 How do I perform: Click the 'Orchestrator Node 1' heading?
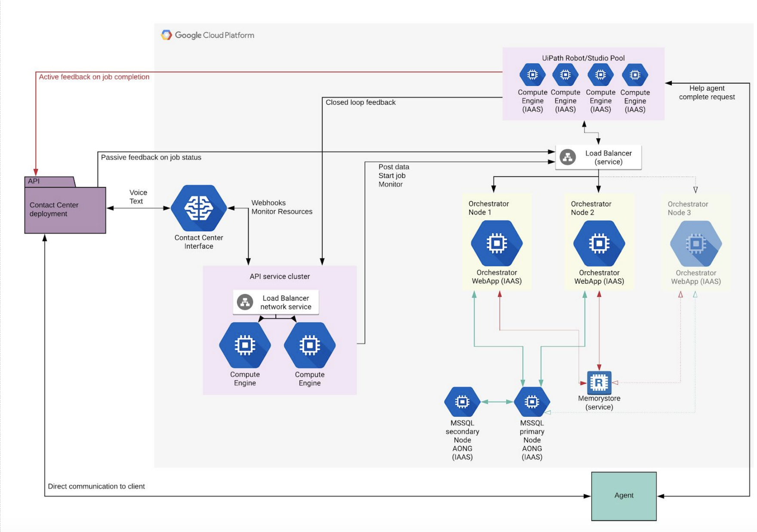[489, 208]
